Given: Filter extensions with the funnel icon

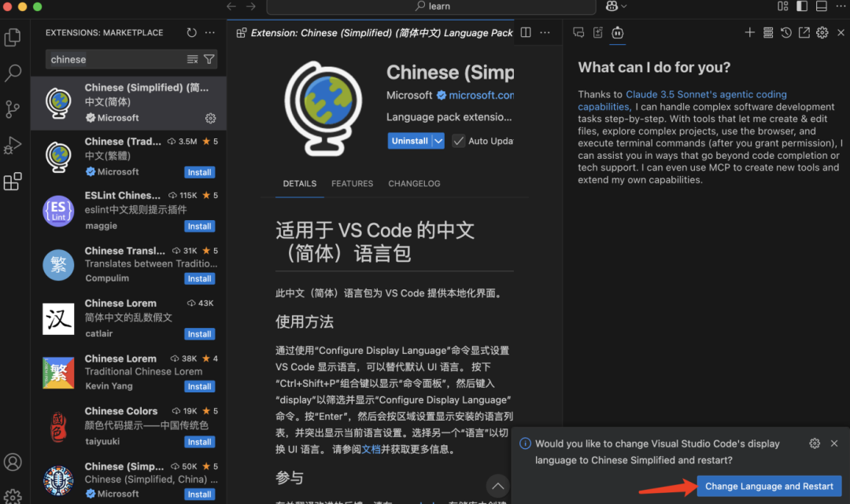Looking at the screenshot, I should (209, 60).
